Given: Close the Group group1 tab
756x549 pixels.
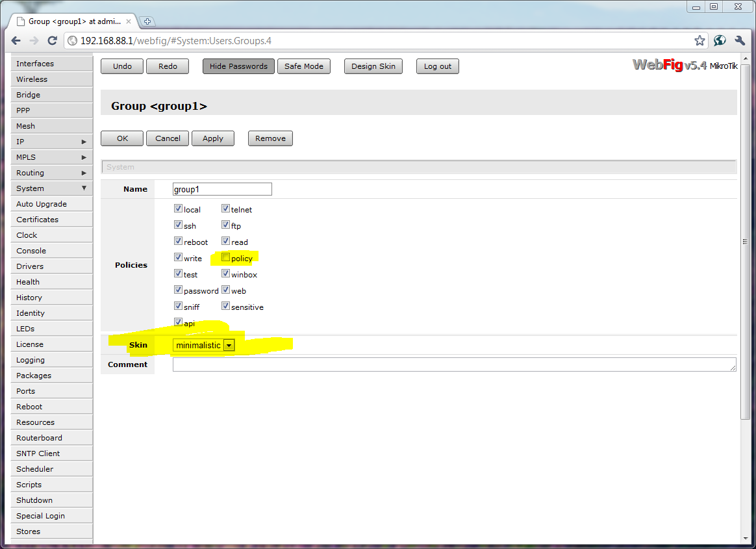Looking at the screenshot, I should click(128, 21).
